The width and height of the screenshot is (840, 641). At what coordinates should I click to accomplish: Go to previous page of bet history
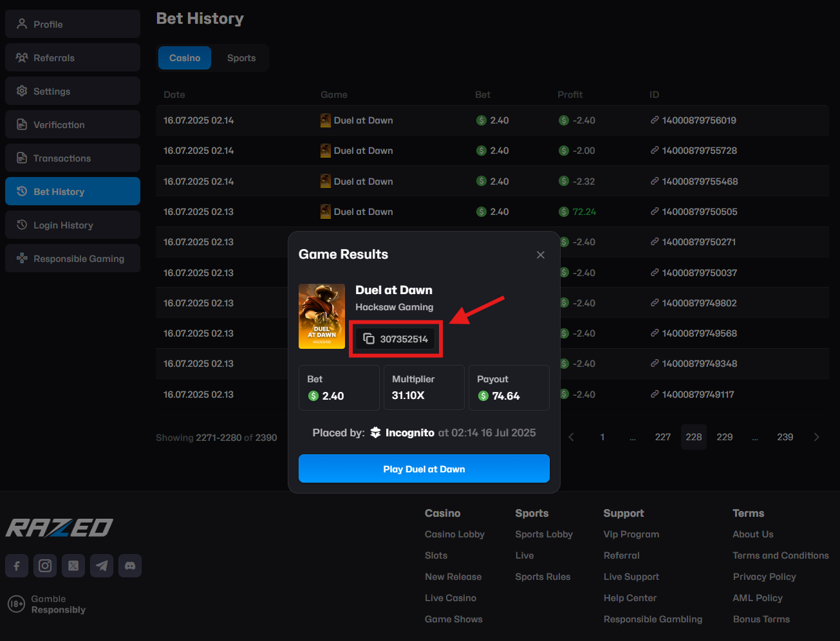point(571,437)
